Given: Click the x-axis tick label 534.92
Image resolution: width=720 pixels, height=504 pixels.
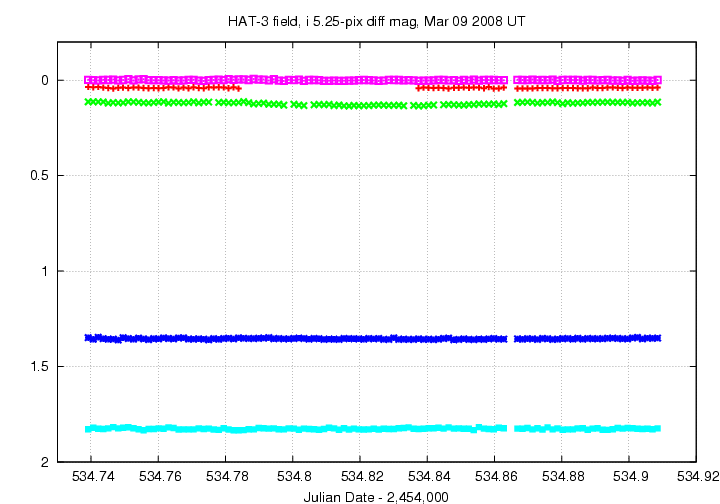Looking at the screenshot, I should (698, 476).
